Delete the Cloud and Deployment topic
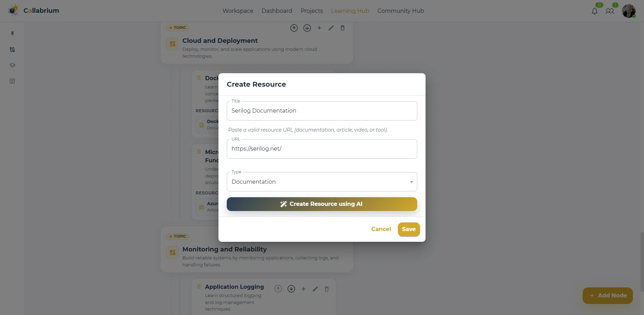 click(x=343, y=28)
